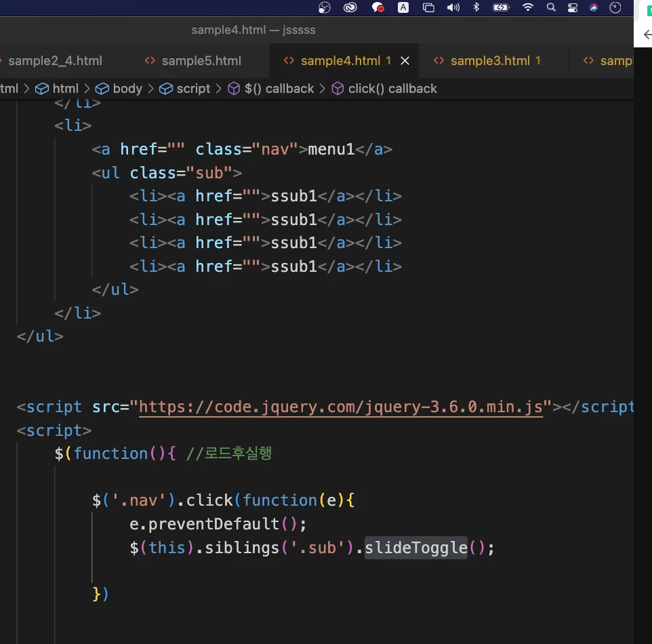The width and height of the screenshot is (652, 644).
Task: Click cube icon beside script breadcrumb
Action: coord(166,89)
